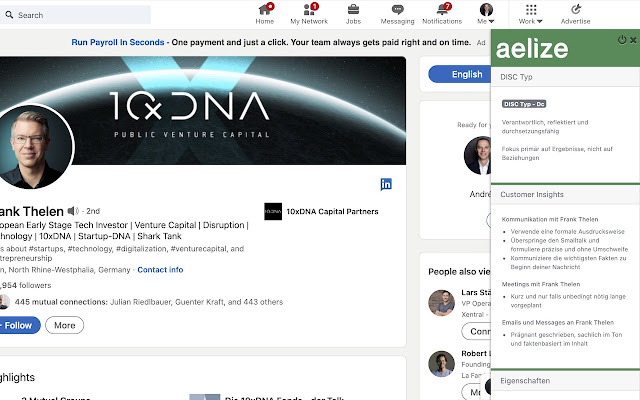Expand the Eigenschaften section header
The width and height of the screenshot is (640, 400).
point(565,381)
